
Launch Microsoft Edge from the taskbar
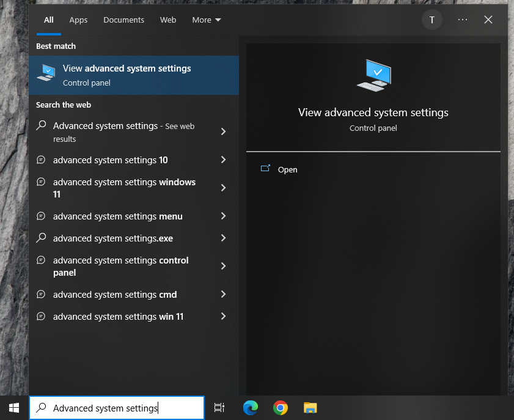(250, 407)
